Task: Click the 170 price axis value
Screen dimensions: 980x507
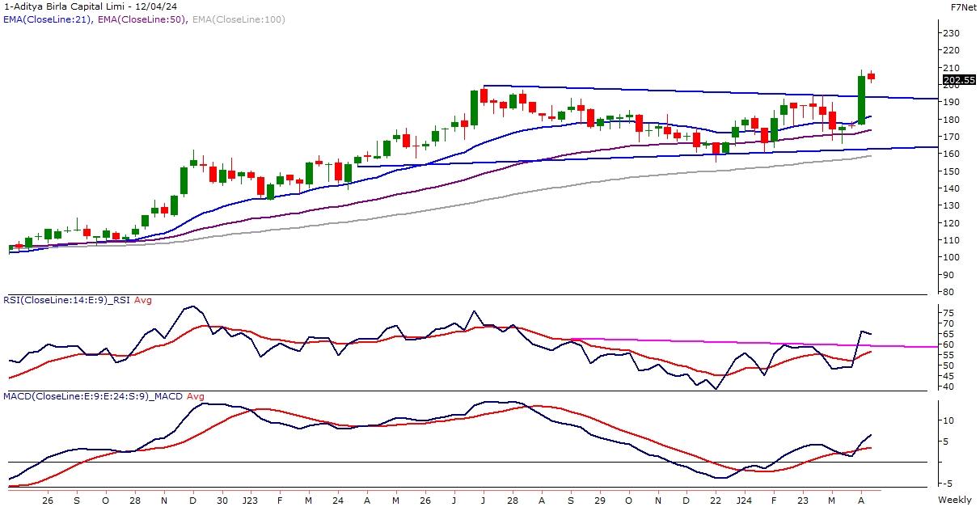Action: (x=951, y=137)
